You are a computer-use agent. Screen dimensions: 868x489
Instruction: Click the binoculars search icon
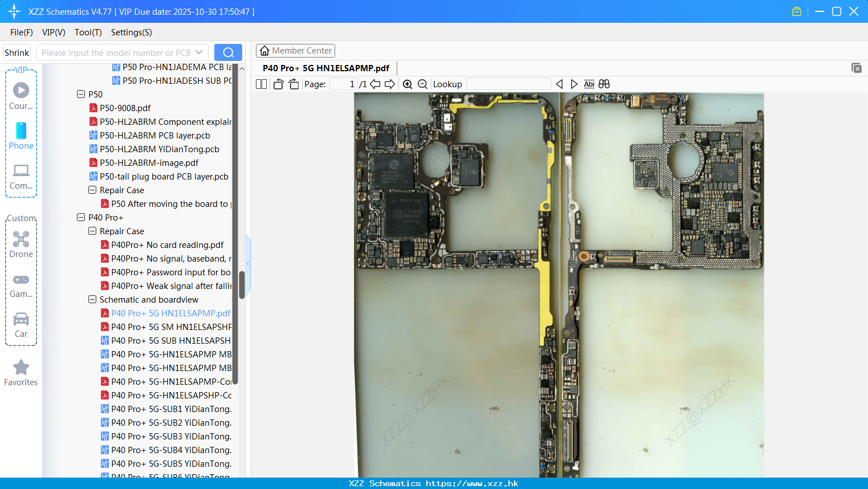pyautogui.click(x=604, y=84)
